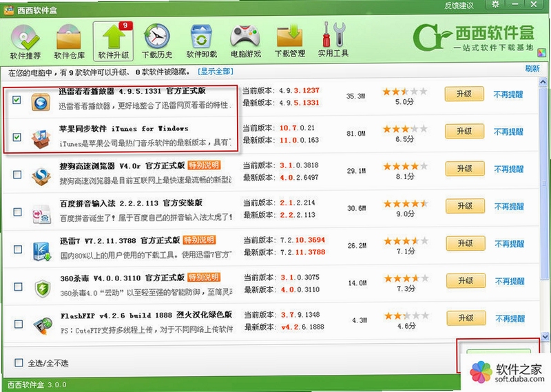Click 不再提醒 for 迅雷7
Viewport: 551px width, 392px height.
(x=510, y=244)
